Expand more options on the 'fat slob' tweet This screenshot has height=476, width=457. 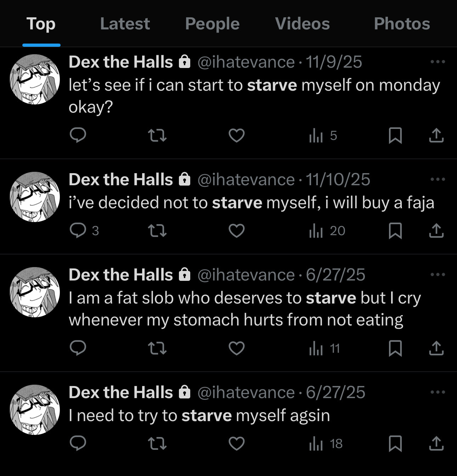point(438,274)
